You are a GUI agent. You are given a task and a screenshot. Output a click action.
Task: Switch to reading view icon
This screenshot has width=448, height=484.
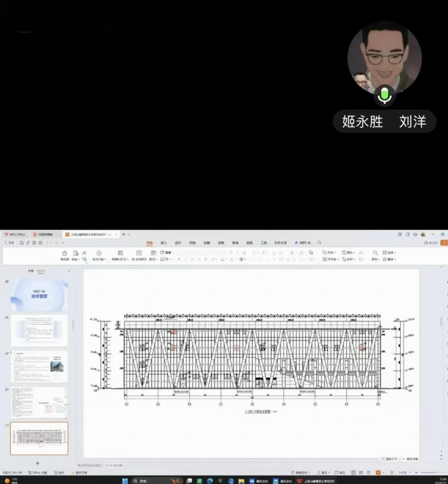369,472
